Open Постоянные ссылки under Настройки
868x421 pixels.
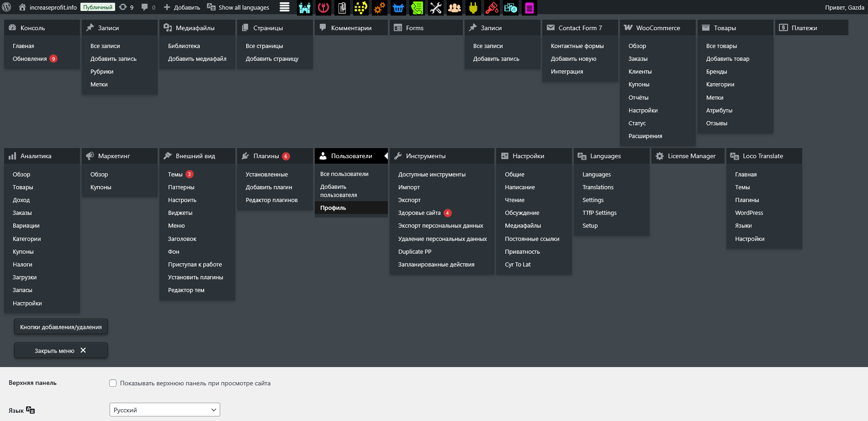point(532,239)
